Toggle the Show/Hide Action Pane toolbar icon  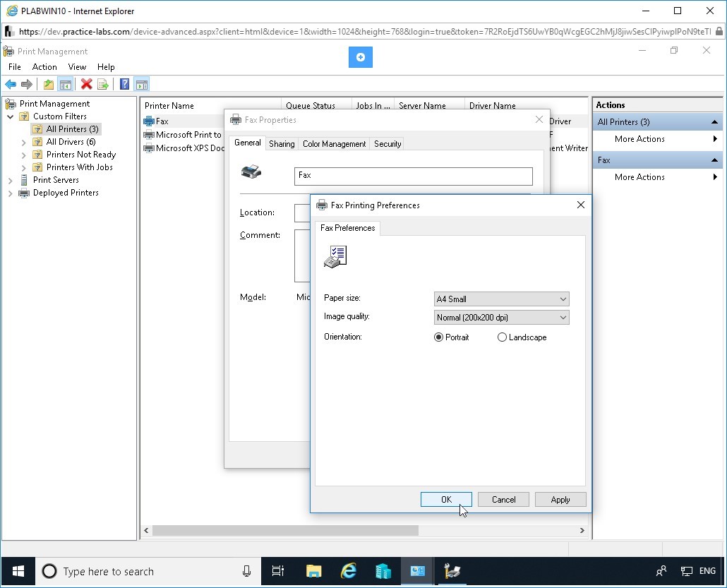pyautogui.click(x=141, y=85)
